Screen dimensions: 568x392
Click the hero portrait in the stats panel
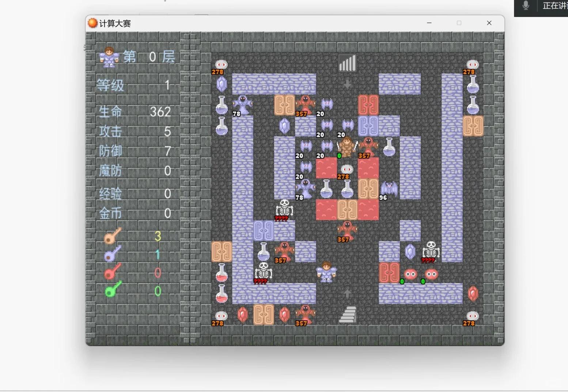[109, 57]
